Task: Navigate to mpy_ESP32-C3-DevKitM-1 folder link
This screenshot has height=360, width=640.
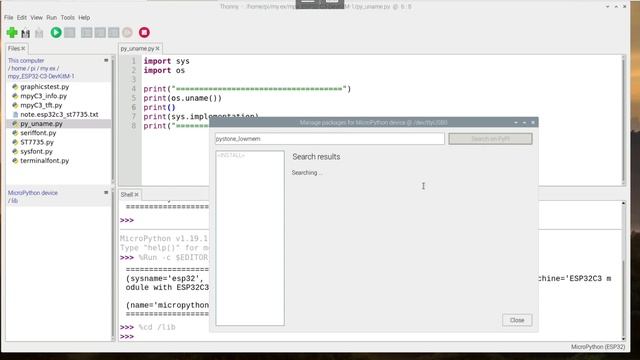Action: tap(41, 76)
